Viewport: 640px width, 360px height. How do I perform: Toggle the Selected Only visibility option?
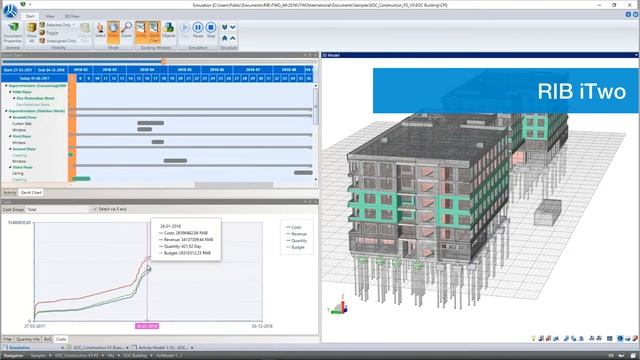(55, 25)
